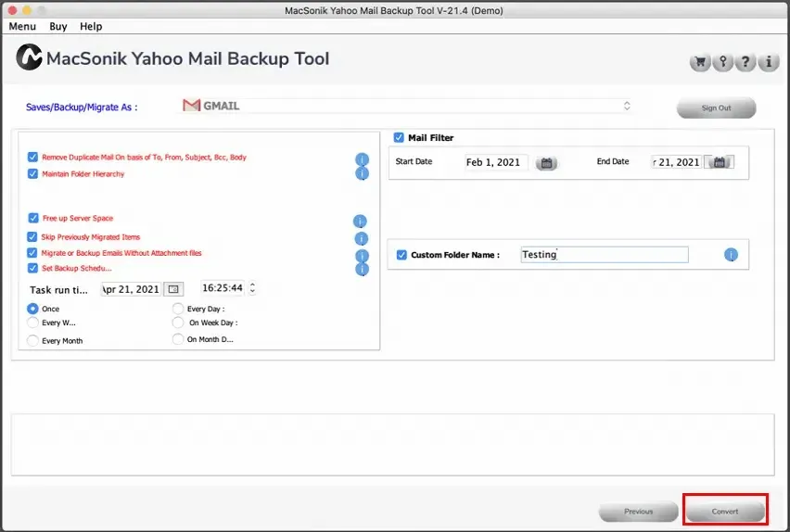Open the Menu menu
The height and width of the screenshot is (532, 790).
[x=22, y=26]
